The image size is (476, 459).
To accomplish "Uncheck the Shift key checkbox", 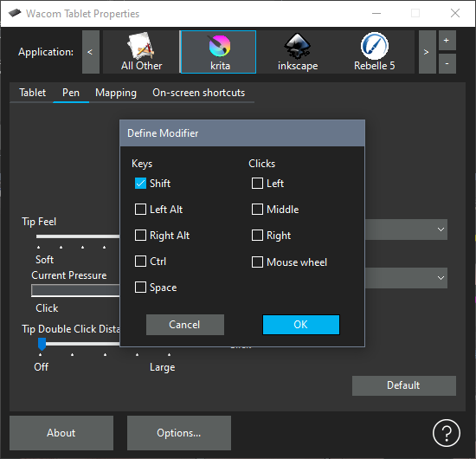I will point(140,184).
